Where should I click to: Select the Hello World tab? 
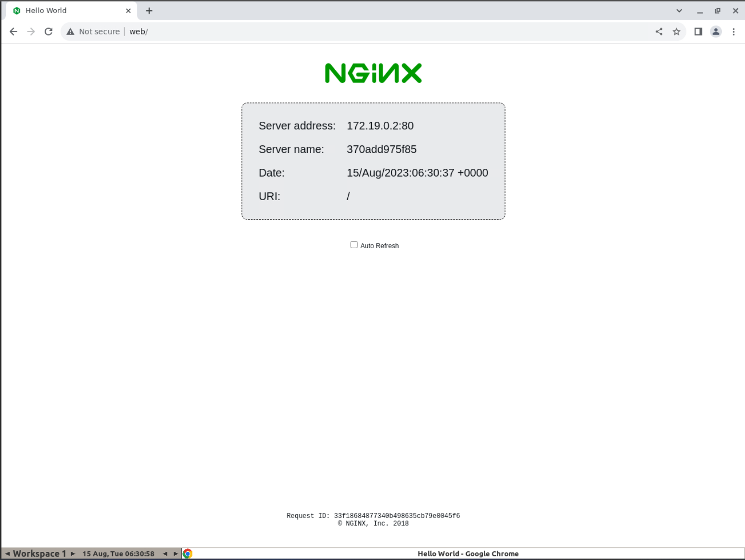pos(72,11)
